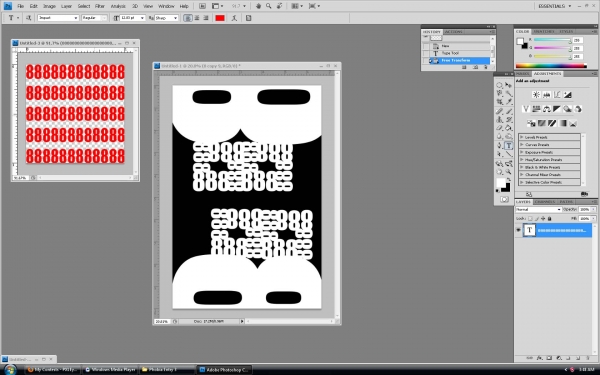Toggle lock position
Screen dimensions: 600x375
543,218
